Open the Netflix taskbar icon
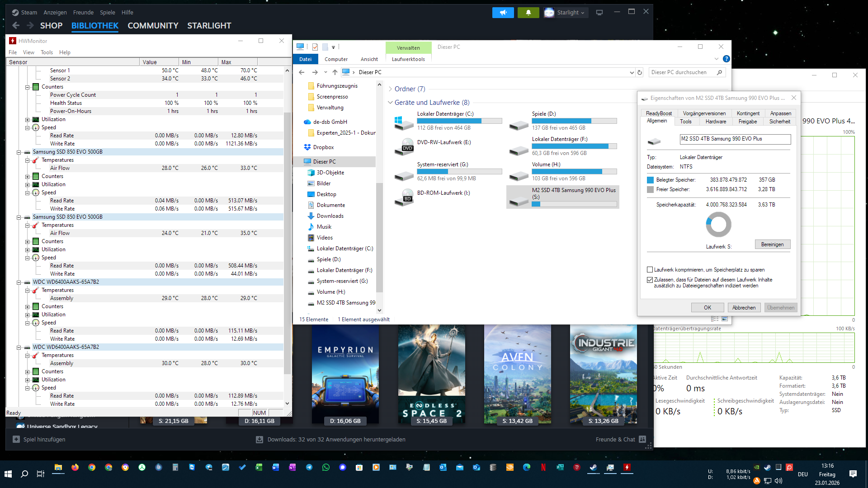The image size is (868, 488). point(543,468)
